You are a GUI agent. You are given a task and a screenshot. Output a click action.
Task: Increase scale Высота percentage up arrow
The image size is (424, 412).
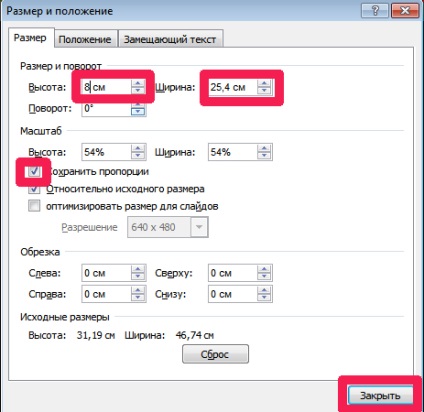tap(138, 148)
